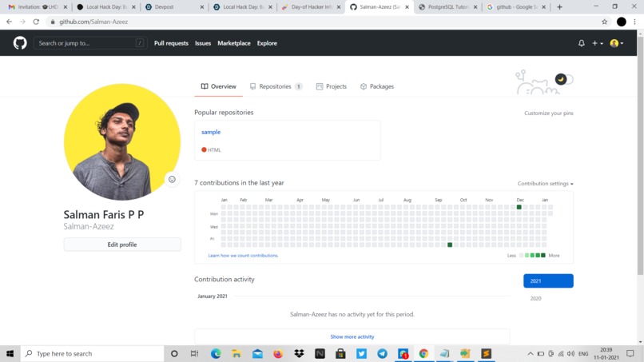Bookmark page with the star icon
The image size is (644, 362).
[604, 22]
